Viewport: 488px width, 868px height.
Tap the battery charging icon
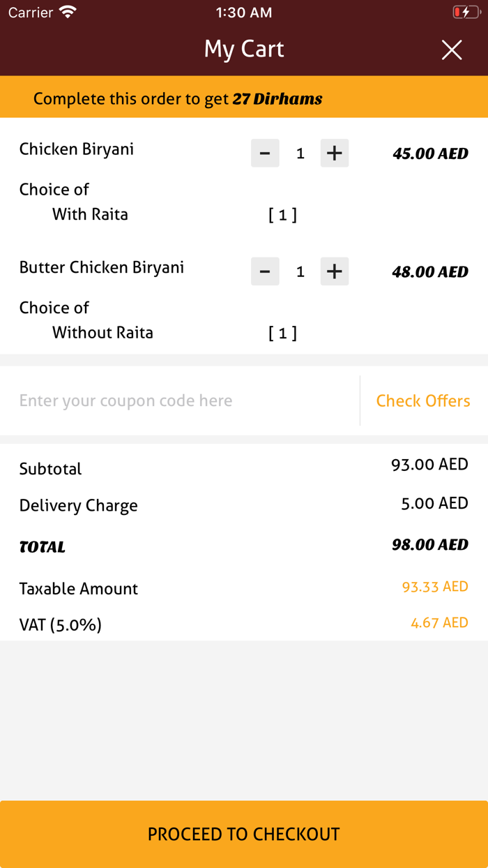pyautogui.click(x=466, y=11)
